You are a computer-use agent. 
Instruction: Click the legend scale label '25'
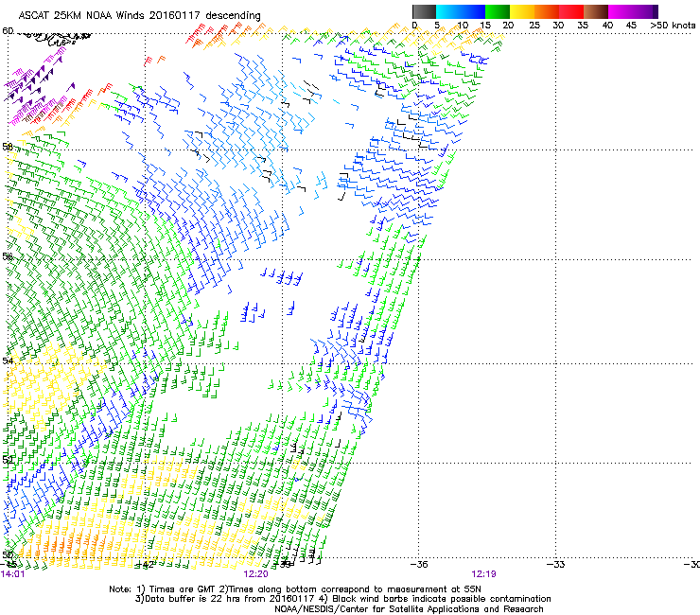pos(534,26)
